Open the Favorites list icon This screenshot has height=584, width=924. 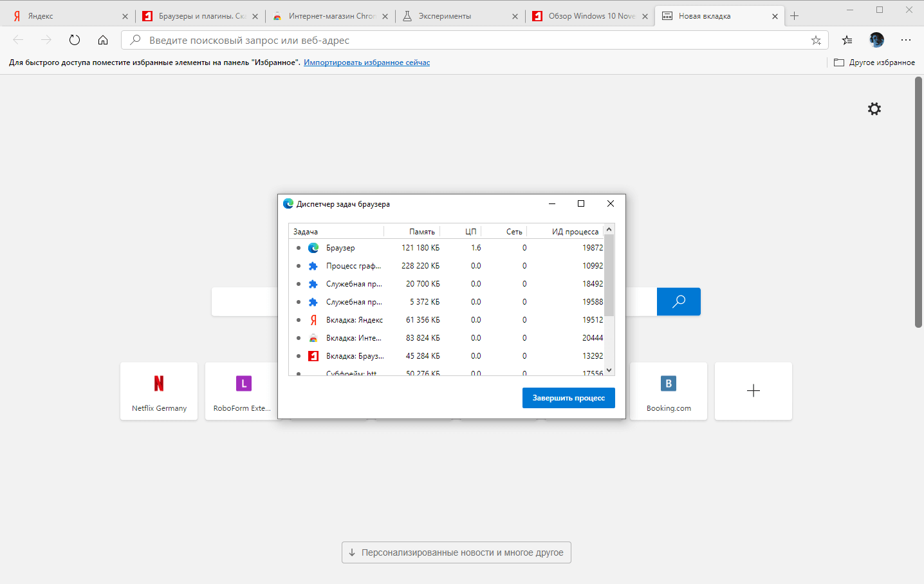pos(847,40)
